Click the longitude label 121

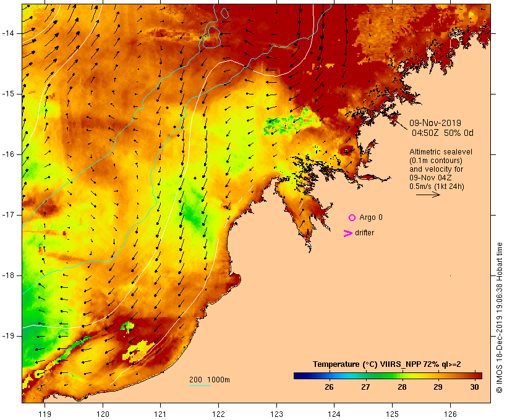tap(160, 414)
